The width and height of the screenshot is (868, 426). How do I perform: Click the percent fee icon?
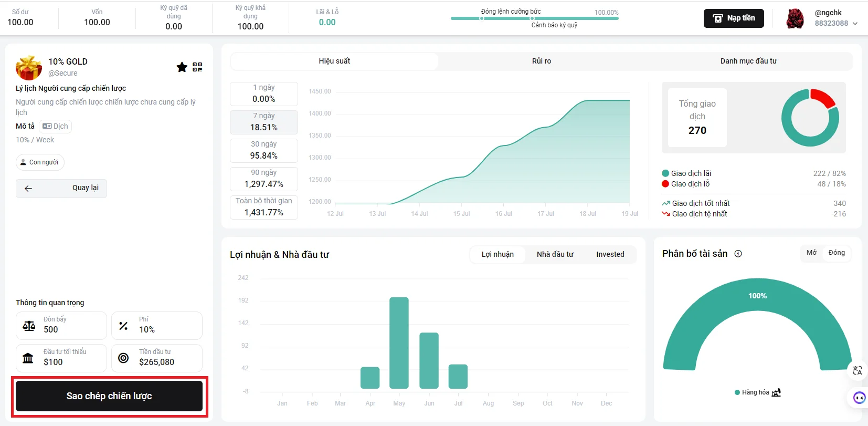(x=123, y=326)
